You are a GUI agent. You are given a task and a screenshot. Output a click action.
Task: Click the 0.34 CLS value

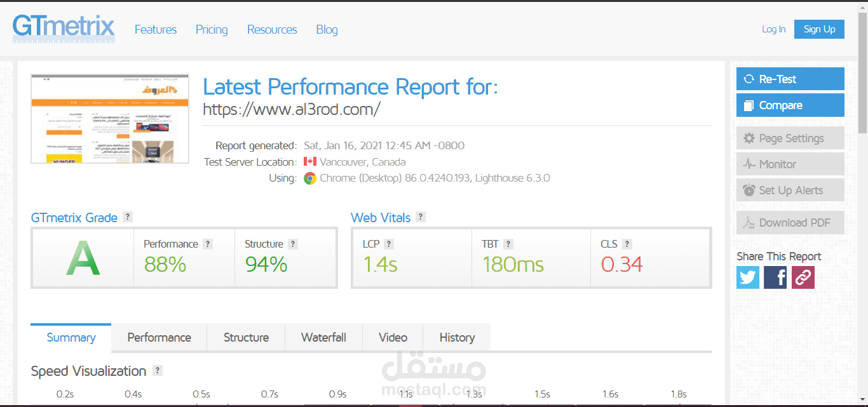click(x=621, y=264)
